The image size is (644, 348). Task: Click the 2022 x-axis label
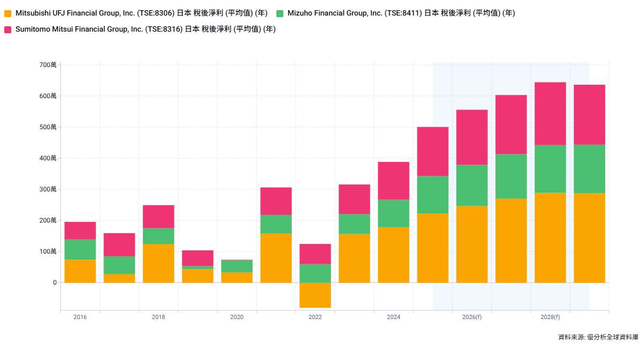pyautogui.click(x=315, y=317)
